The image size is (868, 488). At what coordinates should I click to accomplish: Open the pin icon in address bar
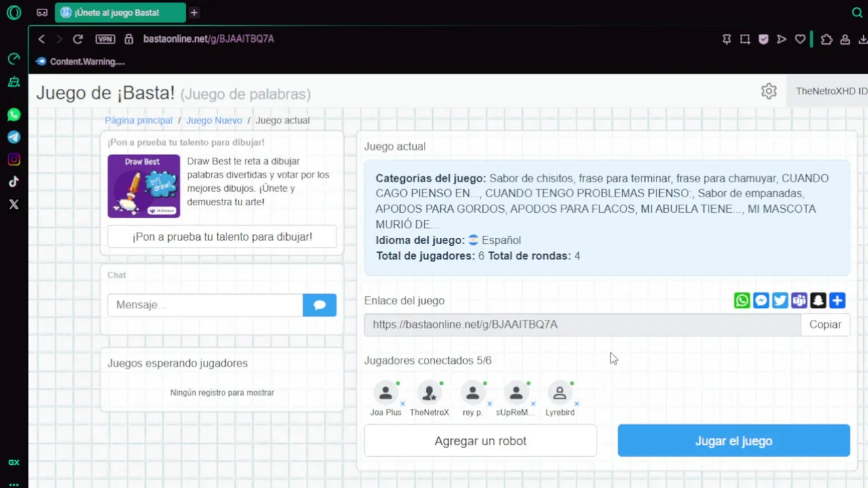tap(726, 39)
